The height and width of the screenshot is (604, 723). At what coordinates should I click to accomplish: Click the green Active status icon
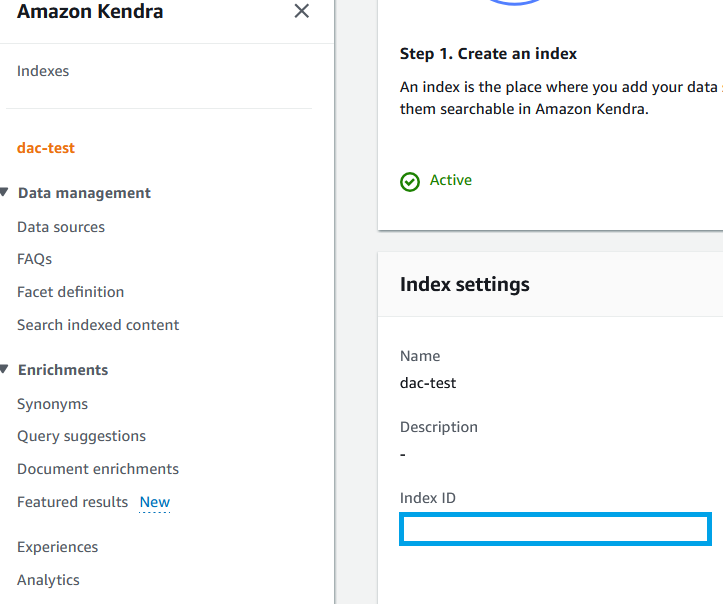tap(409, 181)
